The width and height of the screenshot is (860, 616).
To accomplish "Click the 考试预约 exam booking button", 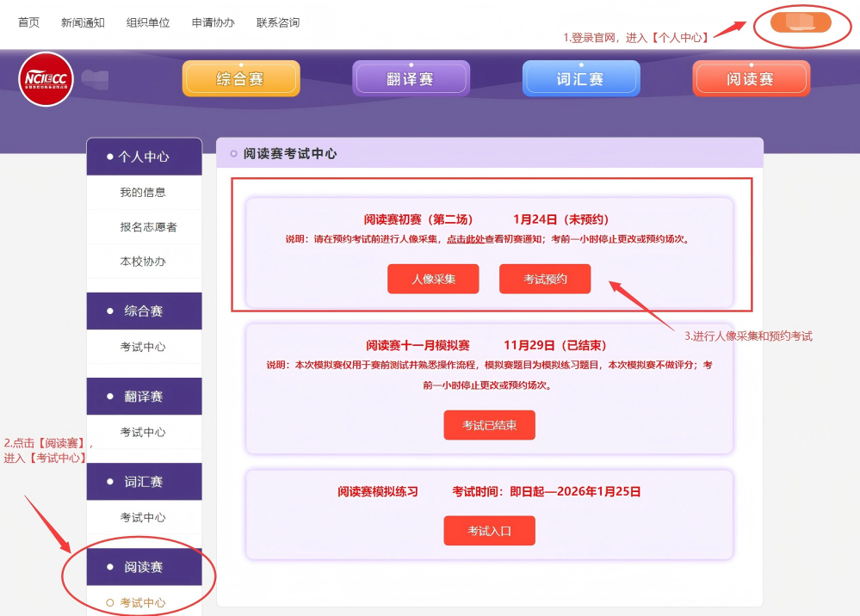I will point(545,279).
